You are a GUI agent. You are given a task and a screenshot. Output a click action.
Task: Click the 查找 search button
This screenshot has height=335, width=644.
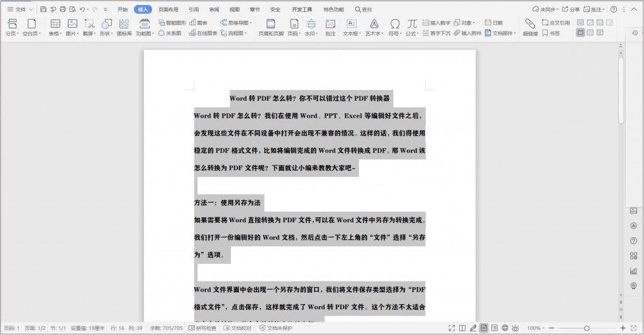click(364, 9)
